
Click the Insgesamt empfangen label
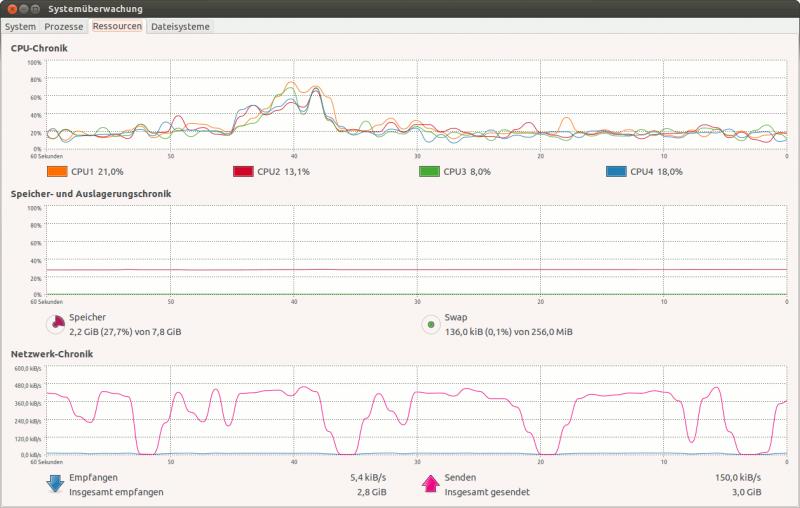coord(116,492)
